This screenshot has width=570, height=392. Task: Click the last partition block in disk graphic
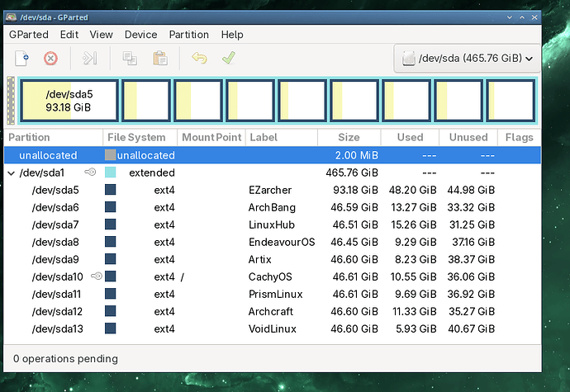click(511, 101)
